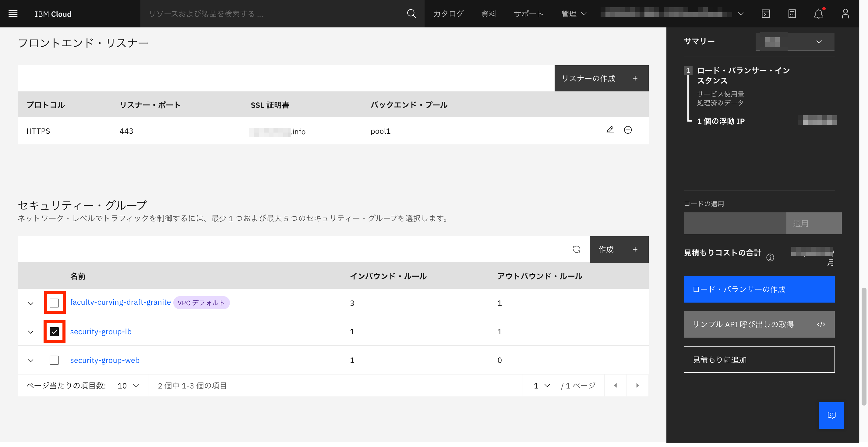This screenshot has height=447, width=868.
Task: Open the サポート menu item
Action: [528, 14]
